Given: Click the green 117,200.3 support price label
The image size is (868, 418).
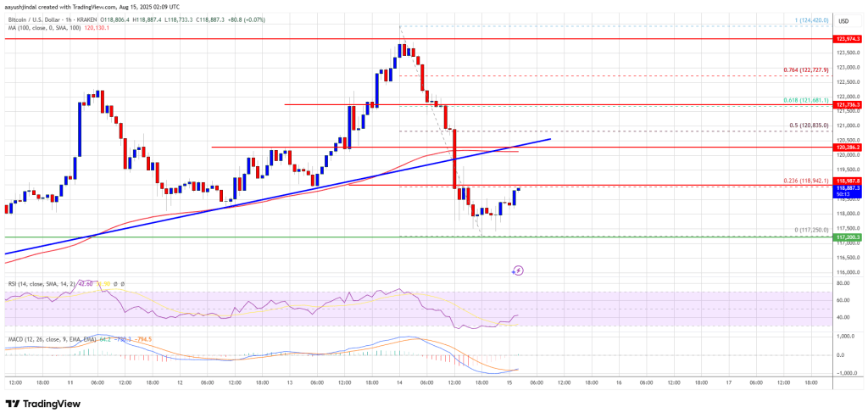Looking at the screenshot, I should (x=847, y=238).
